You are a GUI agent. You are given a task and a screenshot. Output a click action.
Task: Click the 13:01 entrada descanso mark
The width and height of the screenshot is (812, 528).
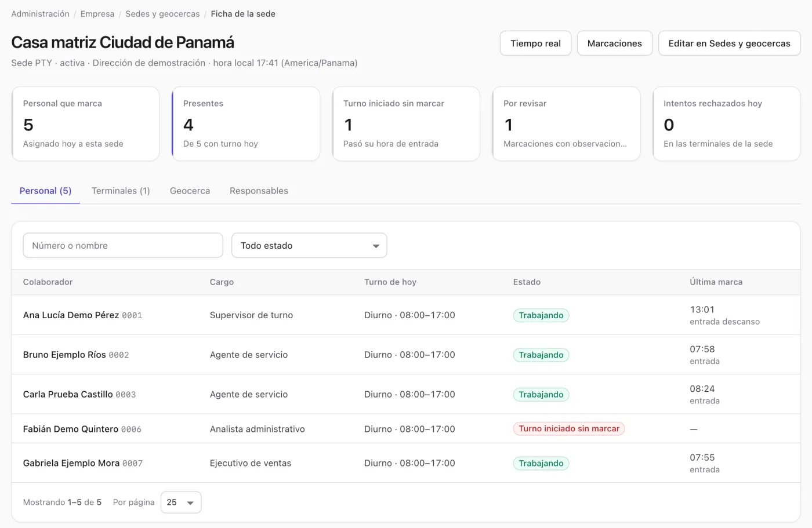click(724, 315)
